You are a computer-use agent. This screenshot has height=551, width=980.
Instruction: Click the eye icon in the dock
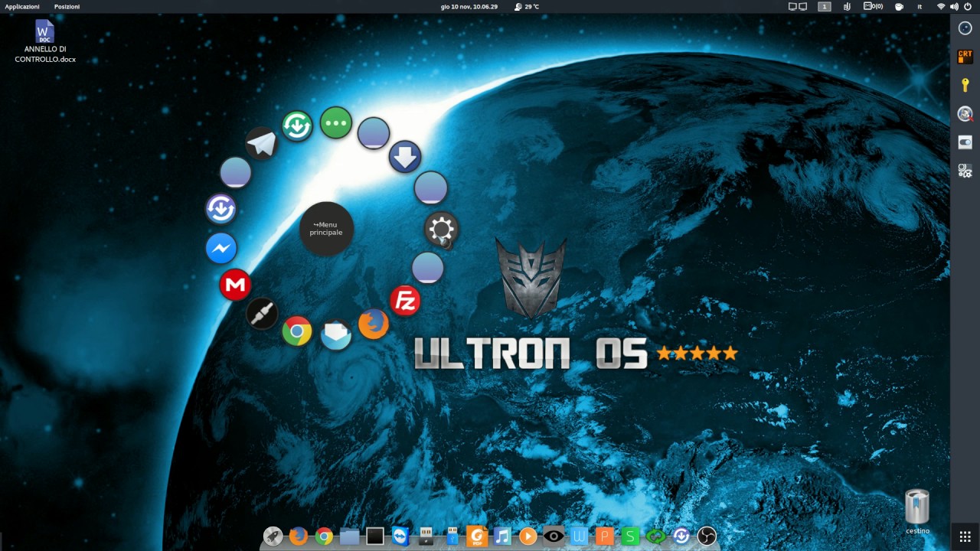554,536
